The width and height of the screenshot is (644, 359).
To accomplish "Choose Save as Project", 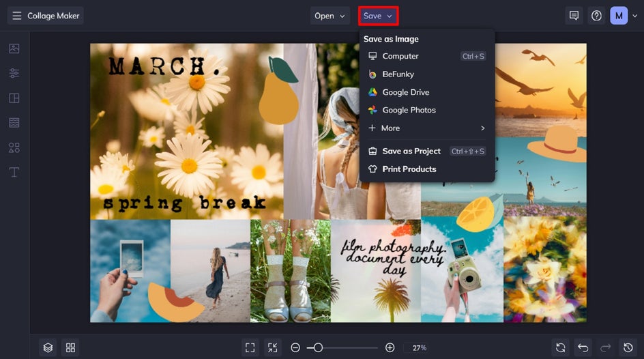I will tap(427, 151).
